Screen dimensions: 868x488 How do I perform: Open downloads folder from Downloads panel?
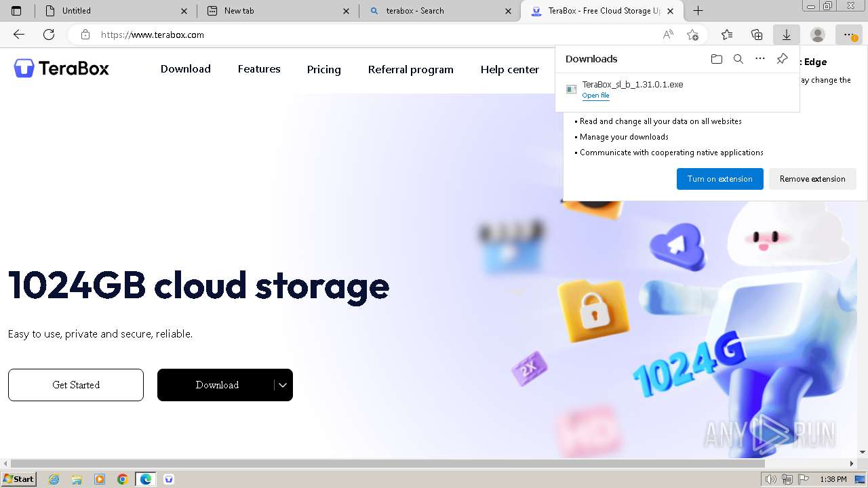pyautogui.click(x=717, y=59)
